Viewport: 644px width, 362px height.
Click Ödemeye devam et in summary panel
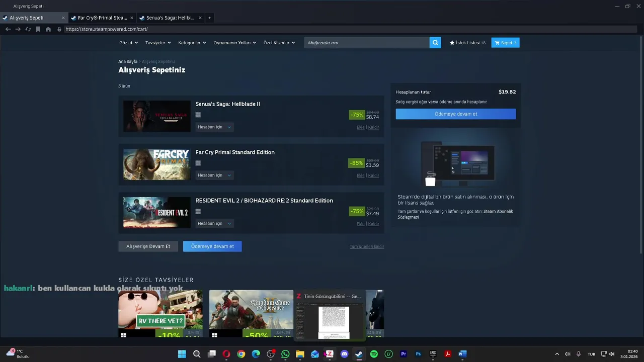[x=456, y=114]
